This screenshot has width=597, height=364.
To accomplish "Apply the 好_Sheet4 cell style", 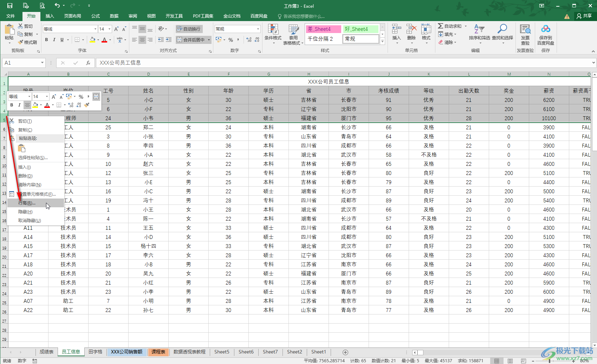I will pos(361,29).
